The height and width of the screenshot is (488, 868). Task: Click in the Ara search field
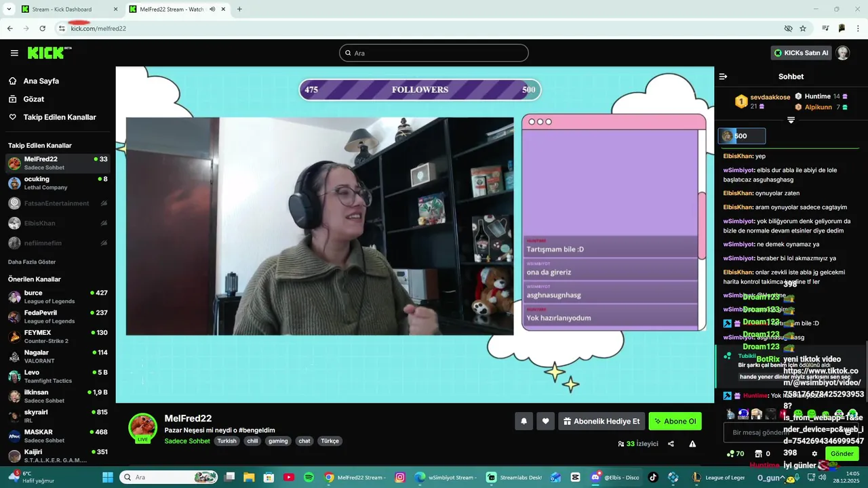434,53
